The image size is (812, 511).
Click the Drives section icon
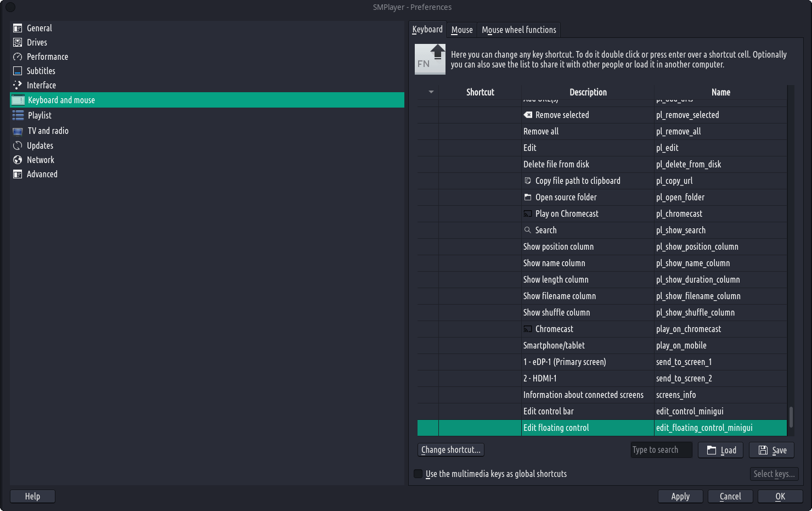pyautogui.click(x=18, y=42)
